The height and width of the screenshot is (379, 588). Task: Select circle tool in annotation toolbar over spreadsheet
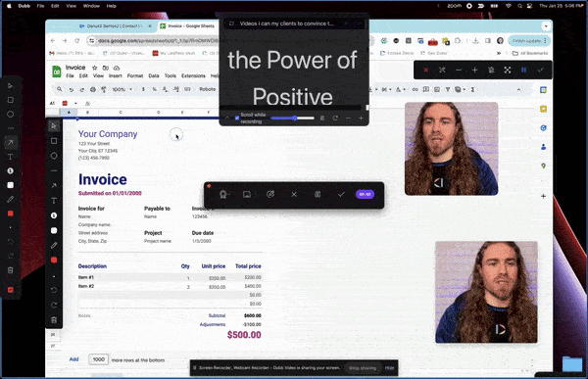tap(54, 156)
